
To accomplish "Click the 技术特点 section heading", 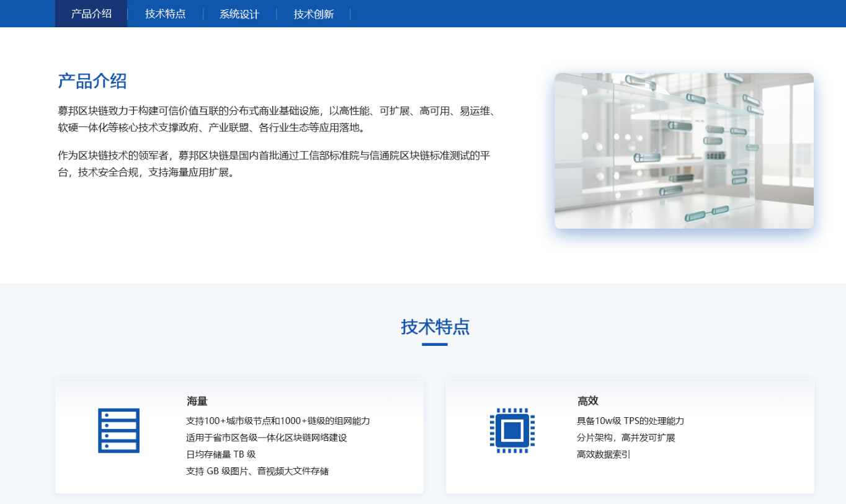I will (x=435, y=327).
